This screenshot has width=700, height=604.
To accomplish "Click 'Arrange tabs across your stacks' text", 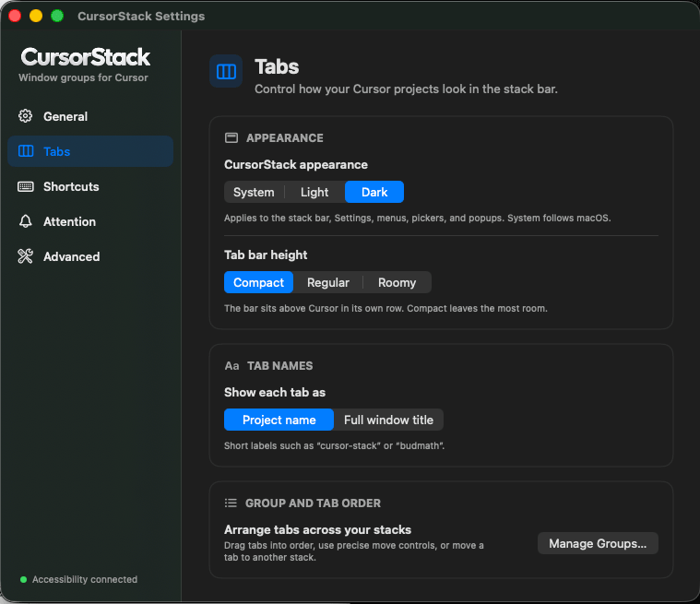I will [317, 530].
